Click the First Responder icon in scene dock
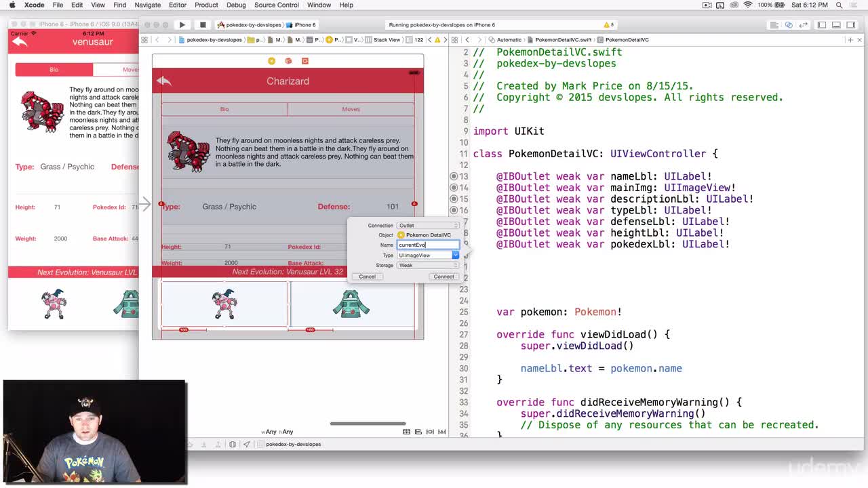This screenshot has width=868, height=488. pyautogui.click(x=288, y=61)
